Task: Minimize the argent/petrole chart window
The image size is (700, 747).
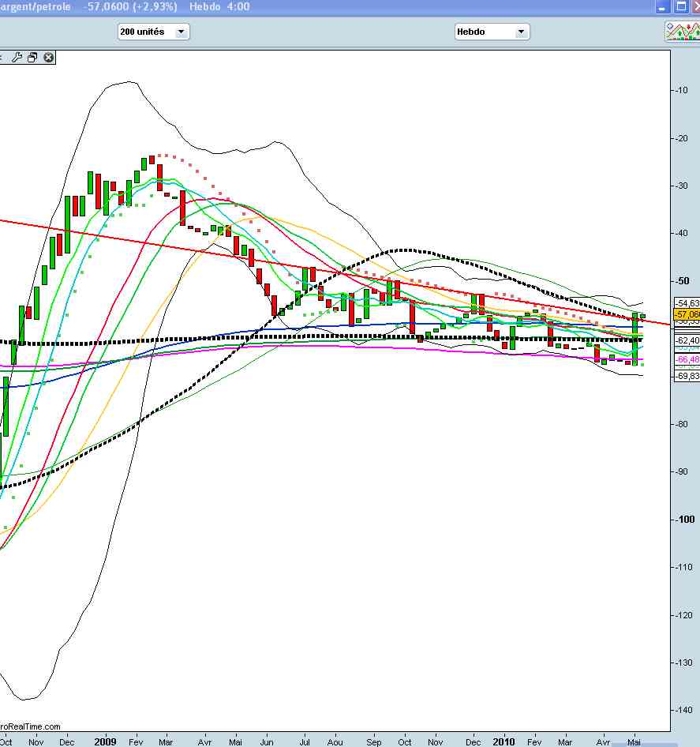Action: (x=661, y=6)
